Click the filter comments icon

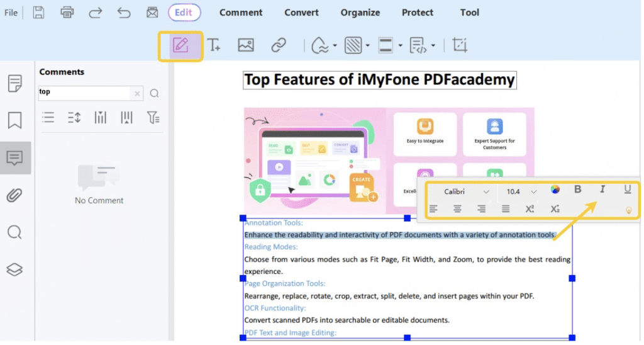(x=153, y=118)
